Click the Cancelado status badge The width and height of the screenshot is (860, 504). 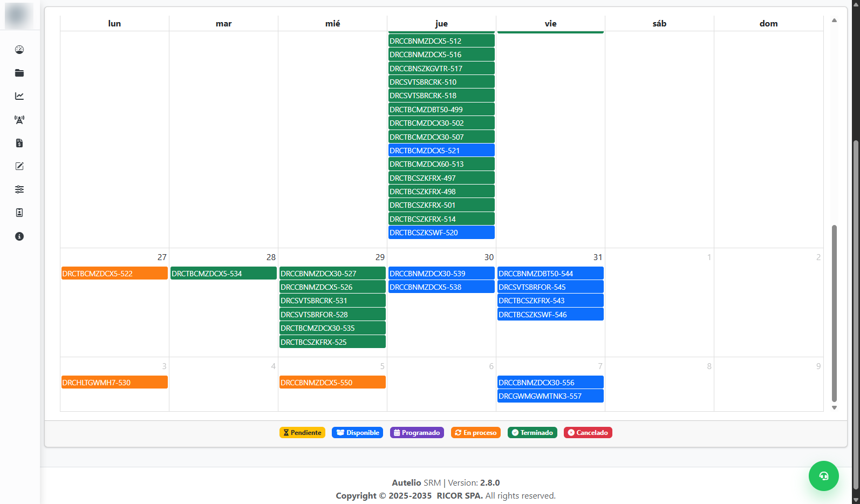coord(588,433)
